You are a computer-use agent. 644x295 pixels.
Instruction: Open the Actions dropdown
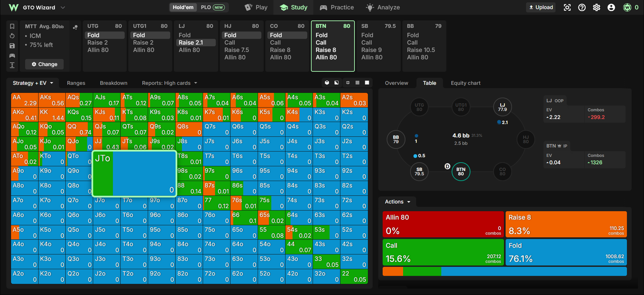pos(397,201)
